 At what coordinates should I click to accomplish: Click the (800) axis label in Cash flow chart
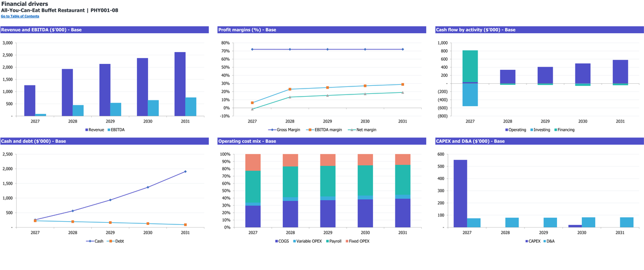pyautogui.click(x=443, y=116)
